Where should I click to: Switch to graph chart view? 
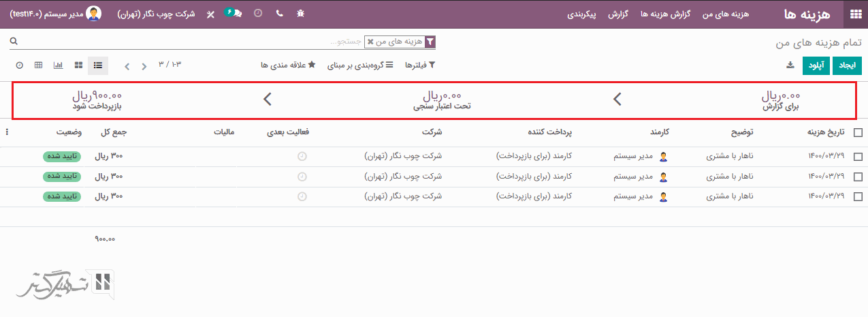[x=59, y=65]
